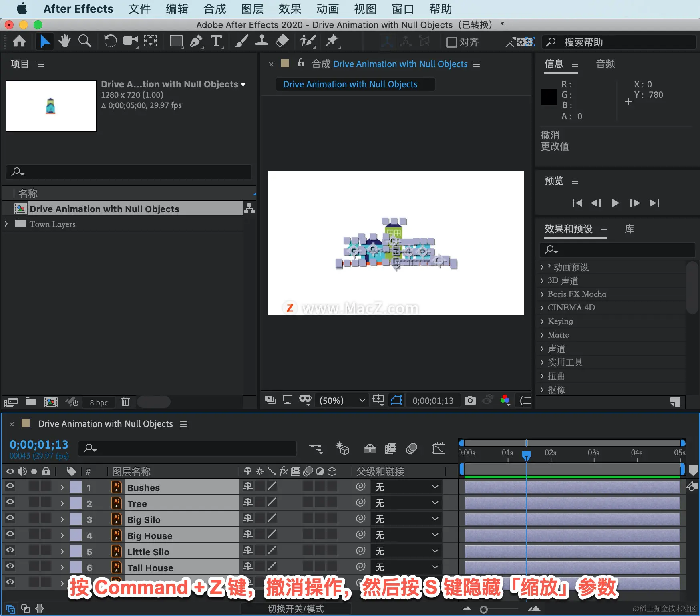The height and width of the screenshot is (616, 700).
Task: Expand the Boris FX Mocha category
Action: tap(542, 294)
